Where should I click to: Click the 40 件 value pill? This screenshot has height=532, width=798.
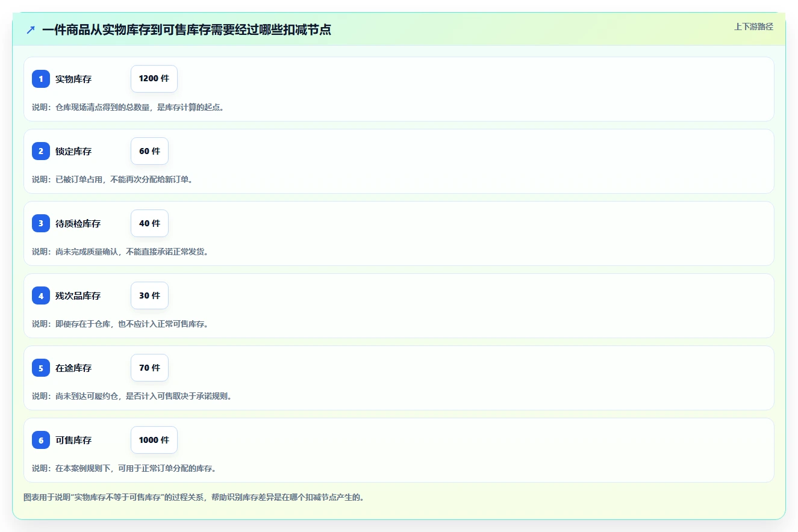pos(149,223)
